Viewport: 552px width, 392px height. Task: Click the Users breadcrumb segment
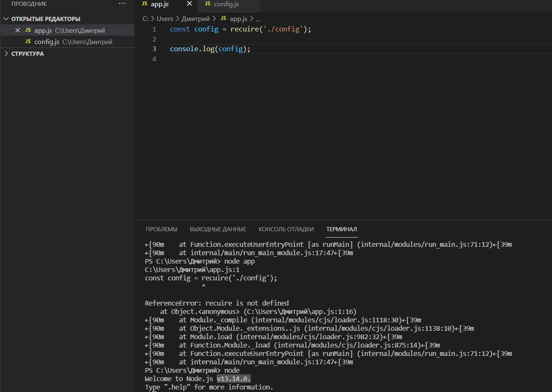click(x=165, y=19)
